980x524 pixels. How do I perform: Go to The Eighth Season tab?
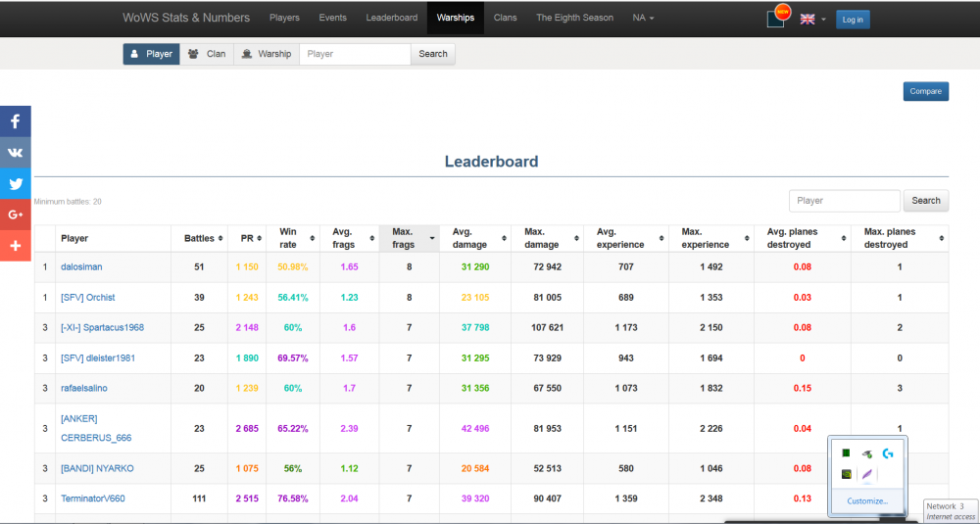coord(574,18)
